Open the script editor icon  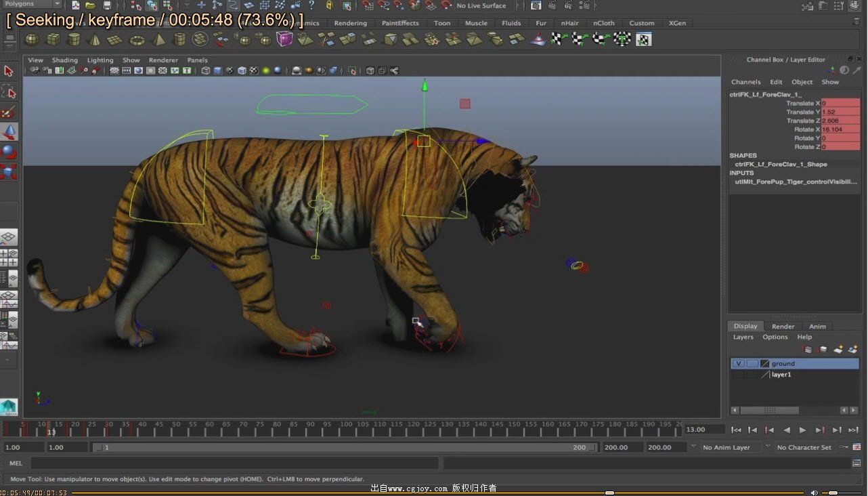point(857,463)
